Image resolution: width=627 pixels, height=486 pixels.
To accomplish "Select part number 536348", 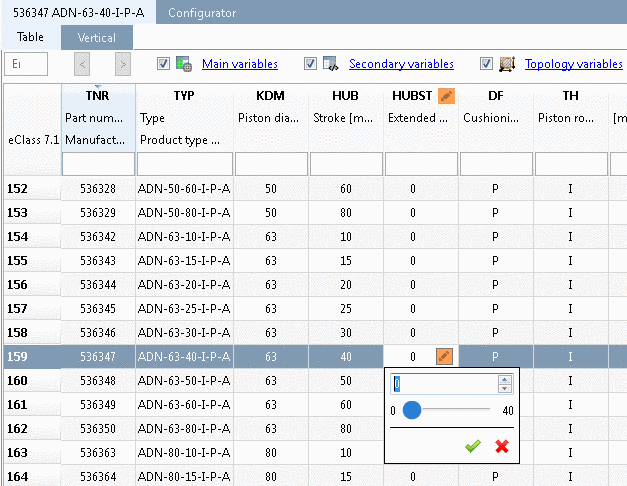I will (98, 380).
